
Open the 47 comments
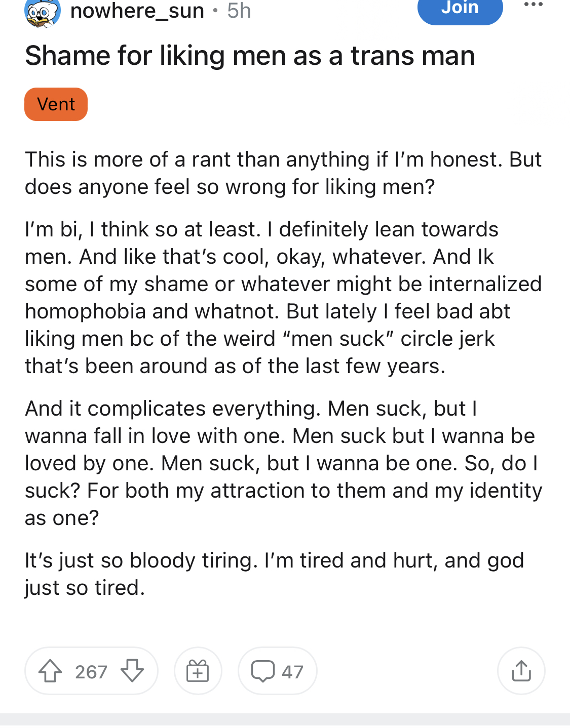click(x=278, y=671)
